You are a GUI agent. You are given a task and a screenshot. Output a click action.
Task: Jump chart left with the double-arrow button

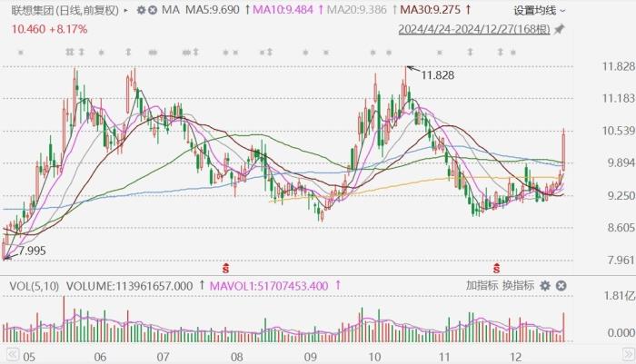tap(13, 355)
